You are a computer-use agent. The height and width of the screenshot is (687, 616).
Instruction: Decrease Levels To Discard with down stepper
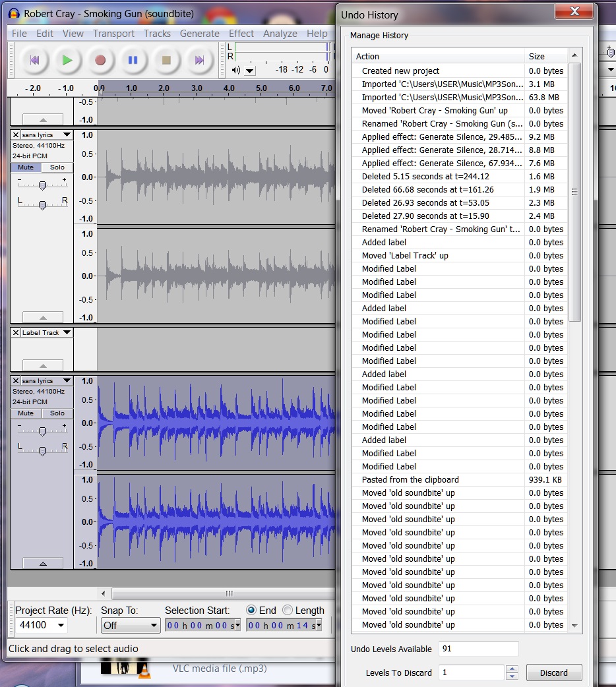tap(512, 676)
